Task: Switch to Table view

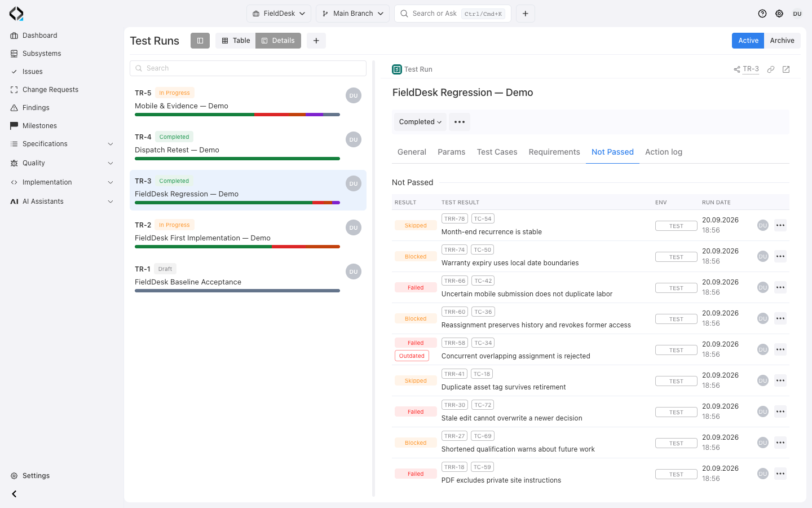Action: pyautogui.click(x=236, y=41)
